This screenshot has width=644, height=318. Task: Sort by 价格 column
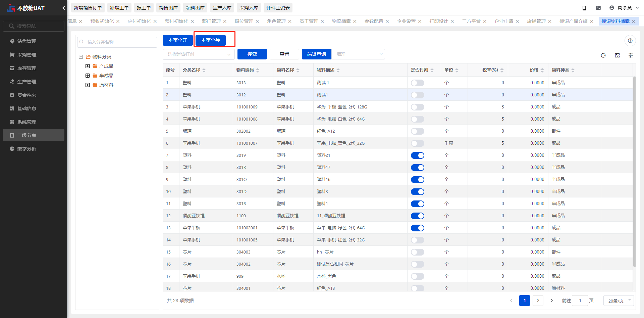coord(542,70)
